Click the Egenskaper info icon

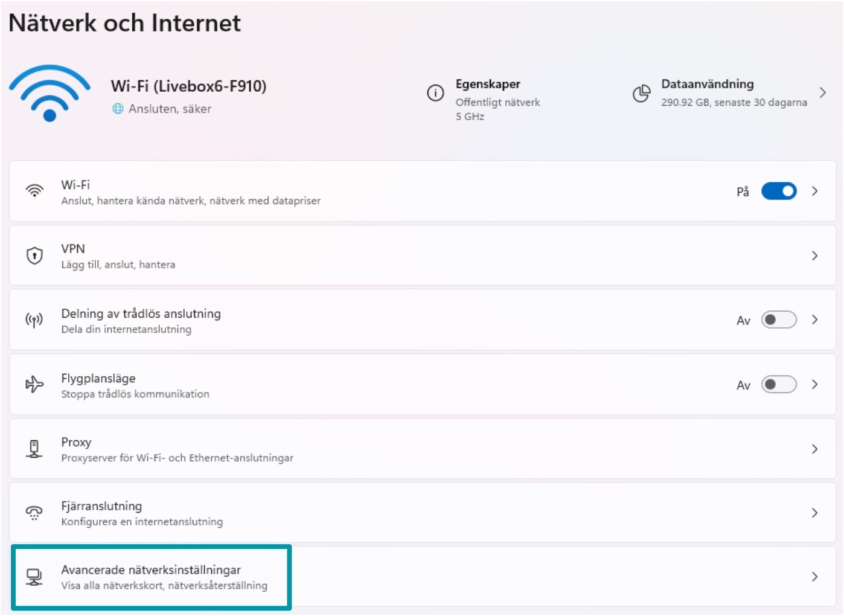click(x=435, y=92)
